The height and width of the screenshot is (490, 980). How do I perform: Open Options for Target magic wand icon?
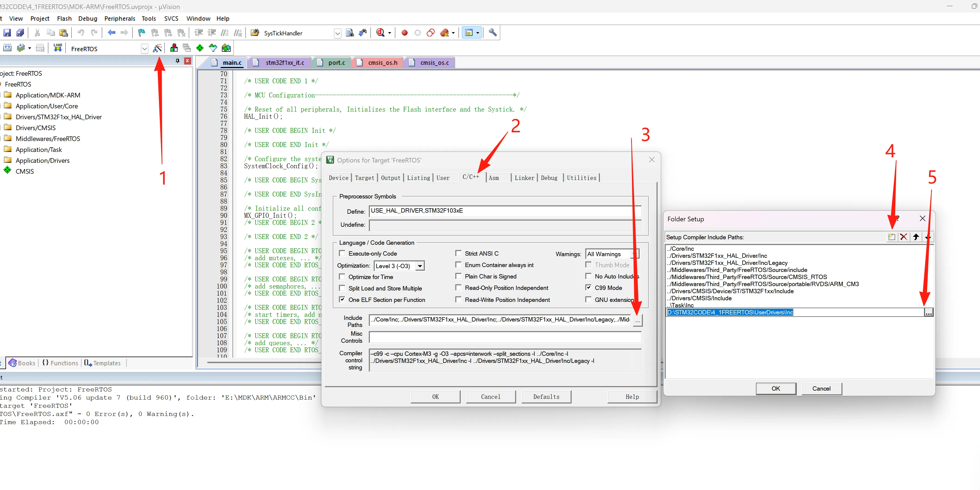click(157, 48)
